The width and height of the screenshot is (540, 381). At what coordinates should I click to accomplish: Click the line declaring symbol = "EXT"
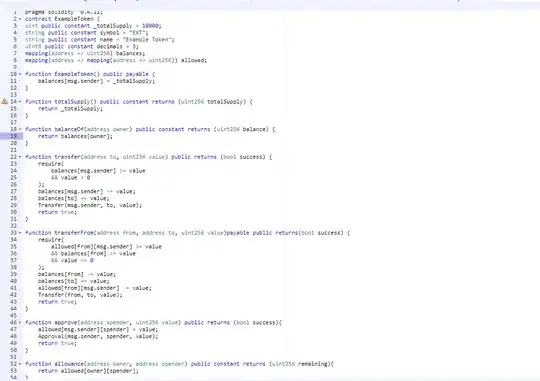point(86,33)
